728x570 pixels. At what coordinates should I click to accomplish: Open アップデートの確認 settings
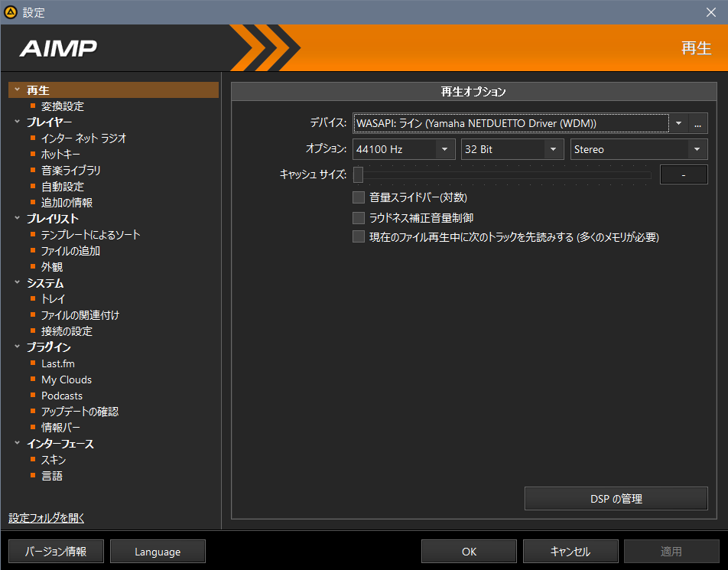pyautogui.click(x=80, y=412)
